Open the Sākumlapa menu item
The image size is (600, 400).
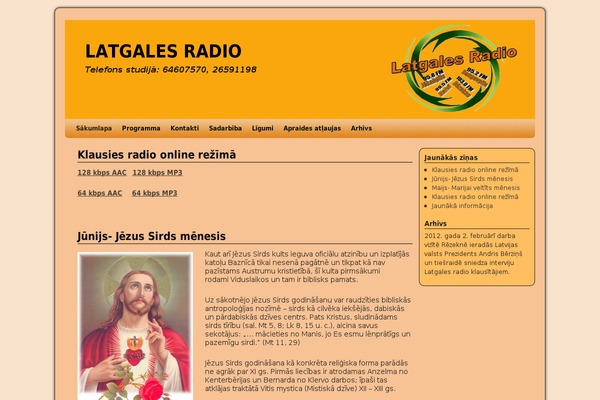point(94,128)
